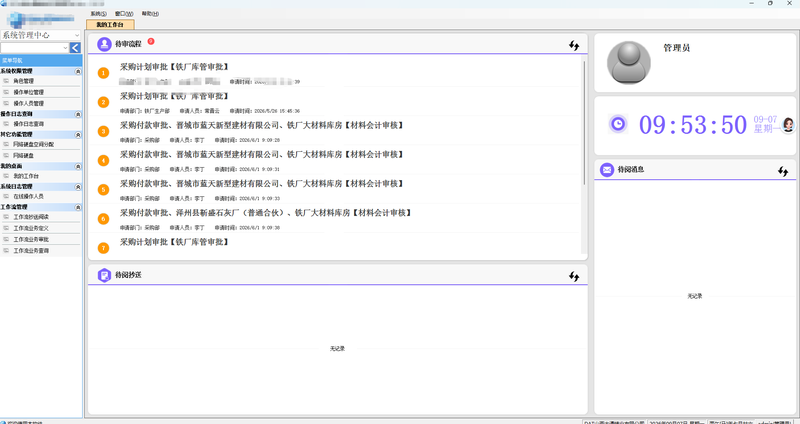Collapse the 工作流管理 section
This screenshot has height=424, width=800.
coord(78,207)
